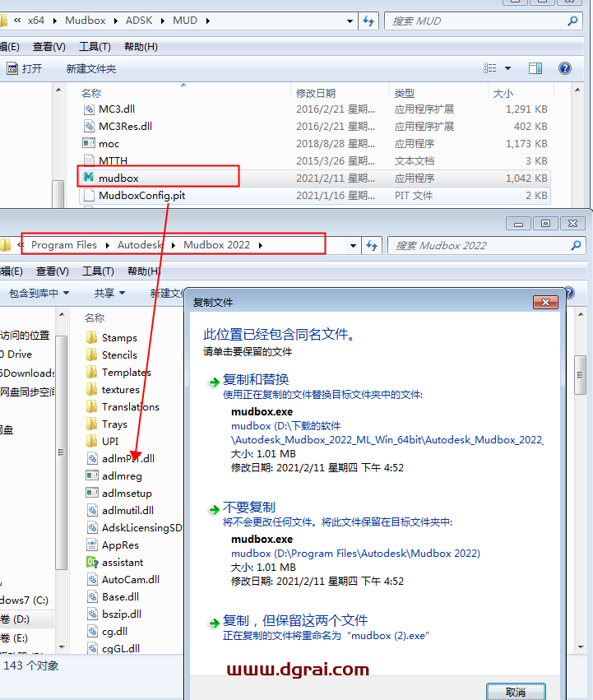The image size is (593, 700).
Task: Select the MC3.dll file icon
Action: (90, 109)
